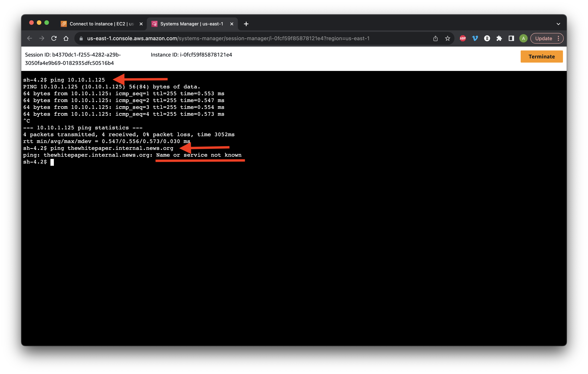This screenshot has width=588, height=374.
Task: Toggle the browser side panel icon
Action: click(x=511, y=38)
